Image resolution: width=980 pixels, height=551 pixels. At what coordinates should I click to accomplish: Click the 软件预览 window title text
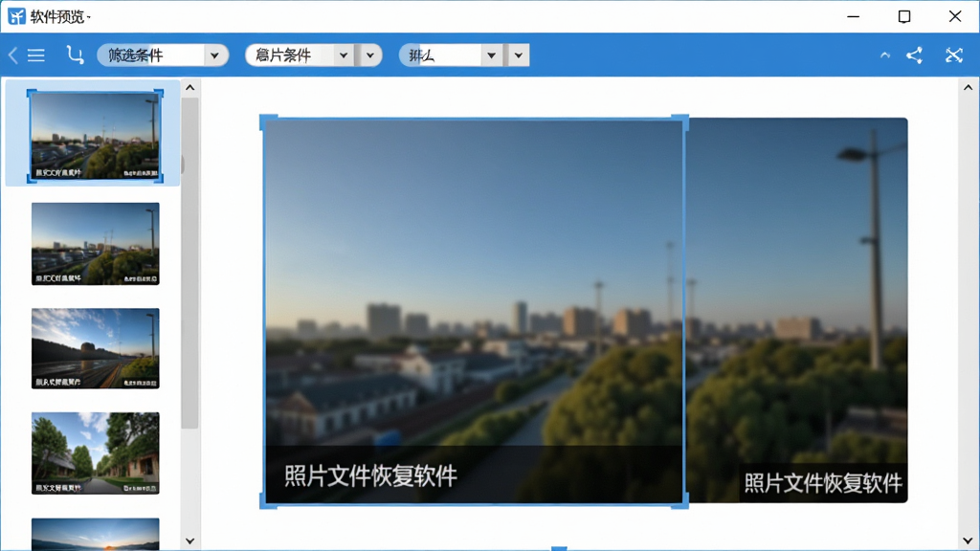(56, 17)
